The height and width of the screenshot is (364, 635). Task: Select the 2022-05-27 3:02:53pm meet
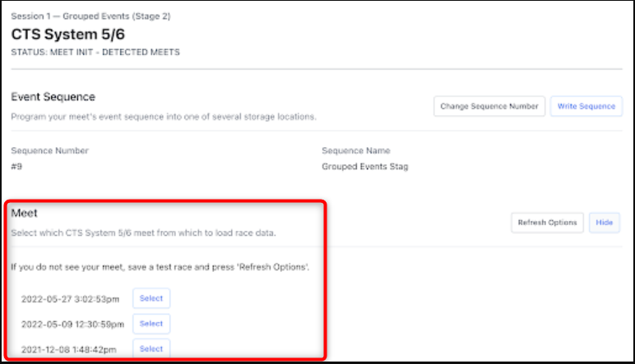[x=151, y=298]
